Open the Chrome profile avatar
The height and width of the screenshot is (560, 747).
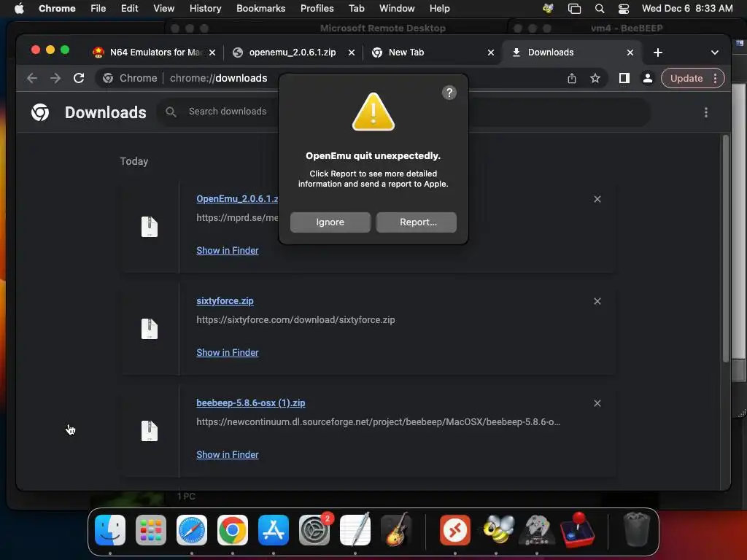point(648,78)
